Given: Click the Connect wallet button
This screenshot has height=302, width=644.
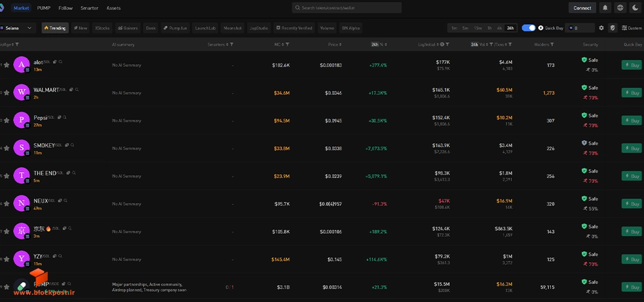Looking at the screenshot, I should (x=582, y=8).
